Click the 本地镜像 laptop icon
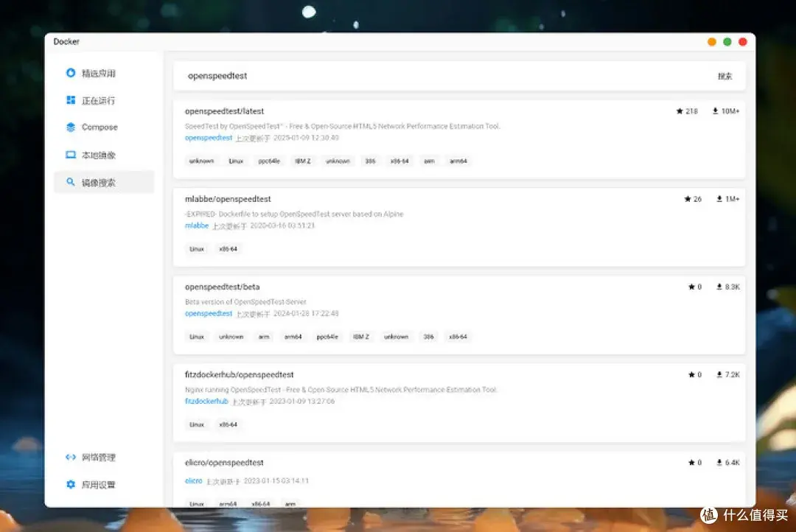 pyautogui.click(x=71, y=155)
